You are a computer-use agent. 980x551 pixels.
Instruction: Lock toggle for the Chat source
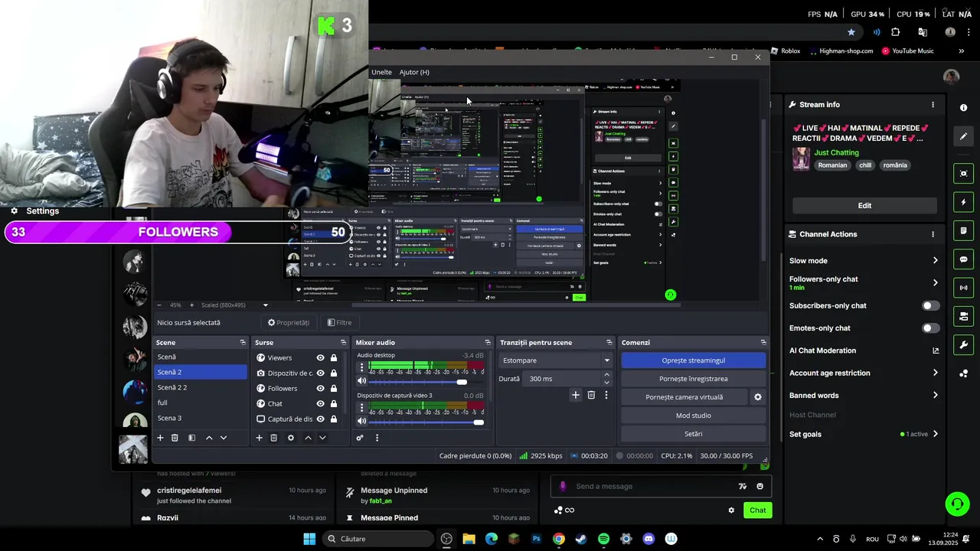[334, 403]
